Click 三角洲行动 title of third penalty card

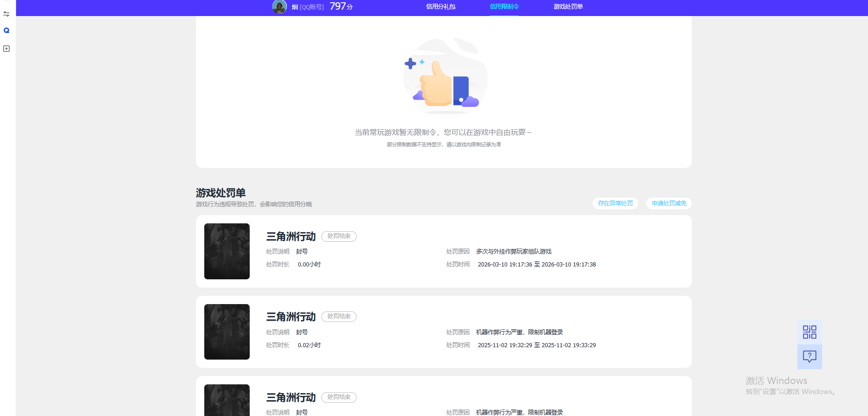[291, 398]
